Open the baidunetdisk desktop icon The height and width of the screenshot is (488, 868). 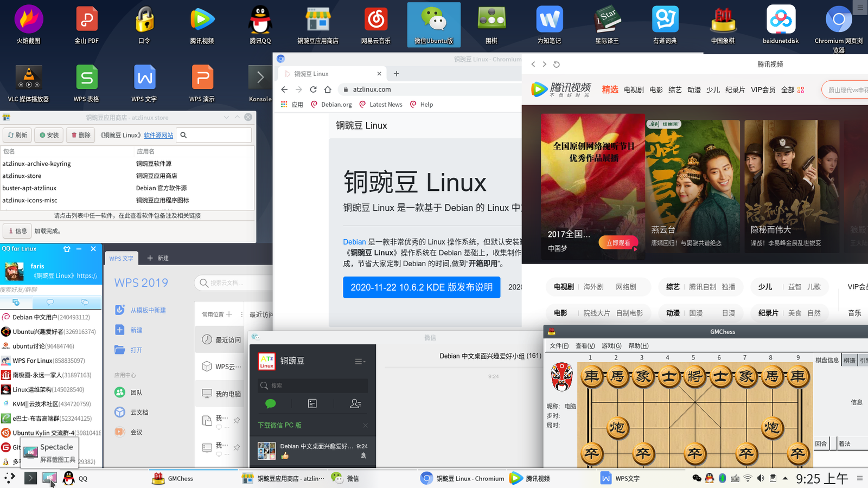pos(781,24)
